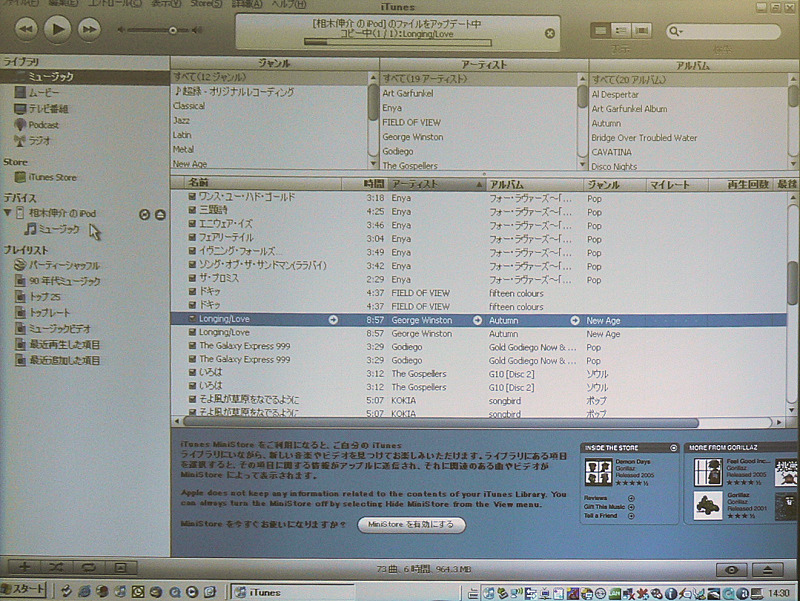Collapse the iPod device tree triangle
Image resolution: width=800 pixels, height=601 pixels.
(x=7, y=213)
